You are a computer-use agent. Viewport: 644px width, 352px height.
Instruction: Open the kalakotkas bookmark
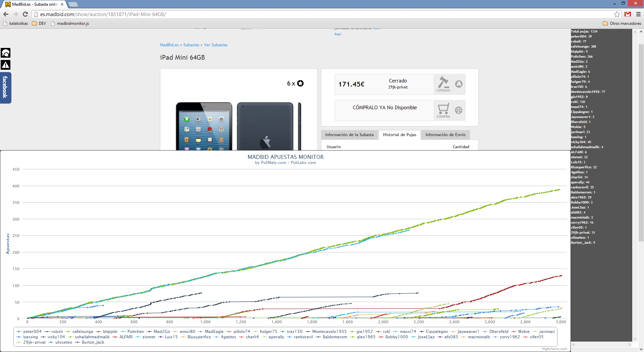click(15, 23)
